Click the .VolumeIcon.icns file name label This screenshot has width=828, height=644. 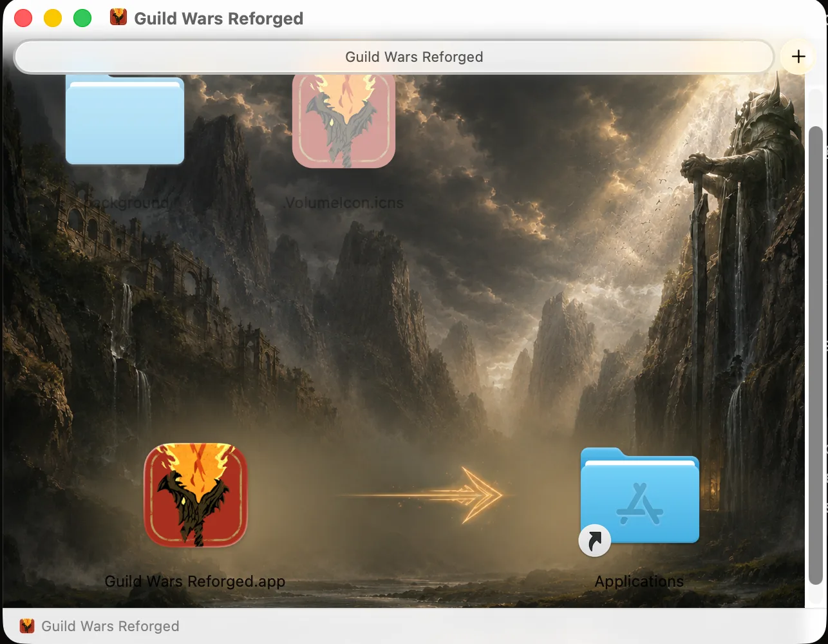point(344,203)
